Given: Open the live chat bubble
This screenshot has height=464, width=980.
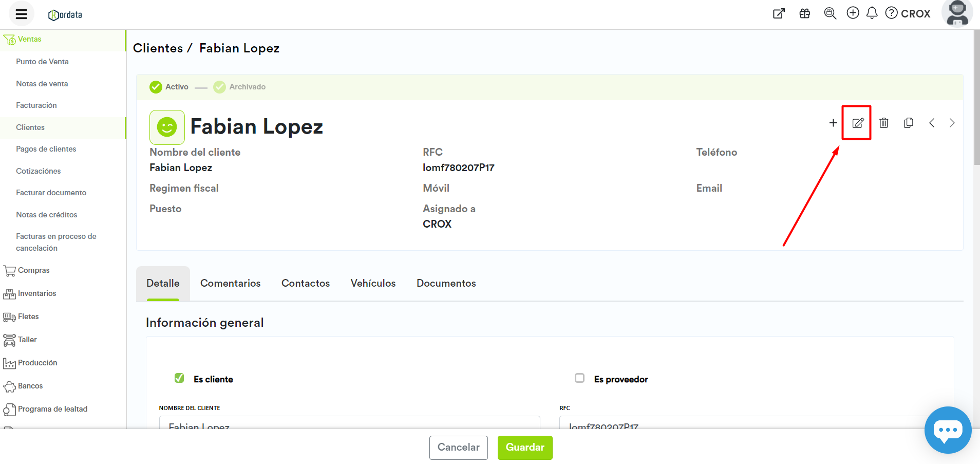Looking at the screenshot, I should pyautogui.click(x=948, y=430).
